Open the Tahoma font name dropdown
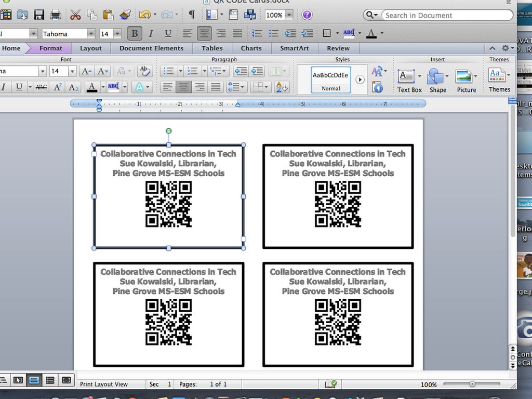 tap(89, 34)
